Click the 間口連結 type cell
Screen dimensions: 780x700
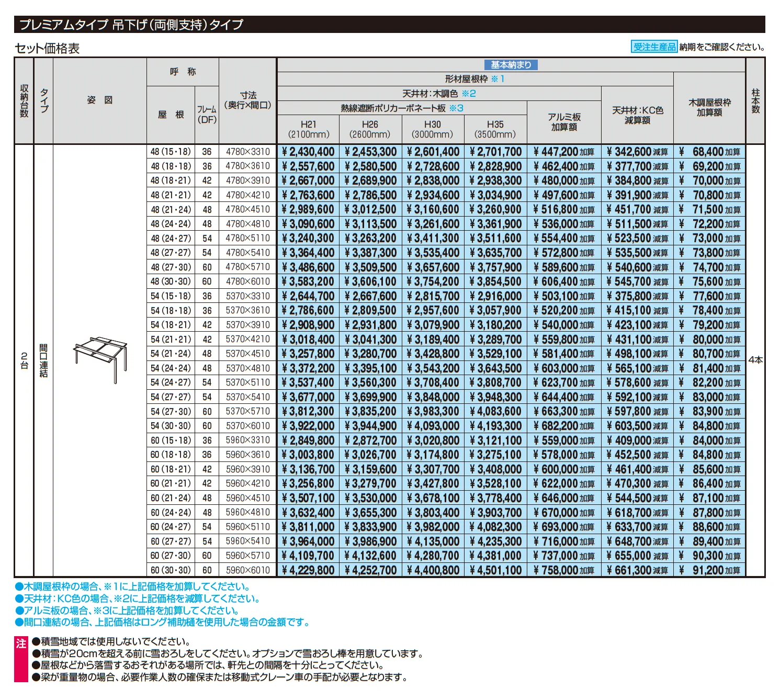(43, 360)
